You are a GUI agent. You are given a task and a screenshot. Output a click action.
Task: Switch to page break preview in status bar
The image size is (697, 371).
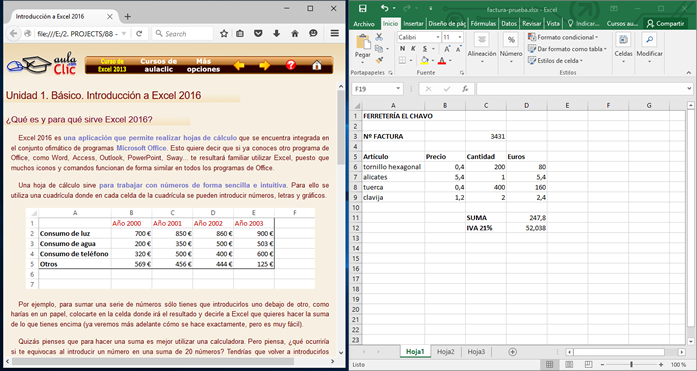tap(589, 364)
